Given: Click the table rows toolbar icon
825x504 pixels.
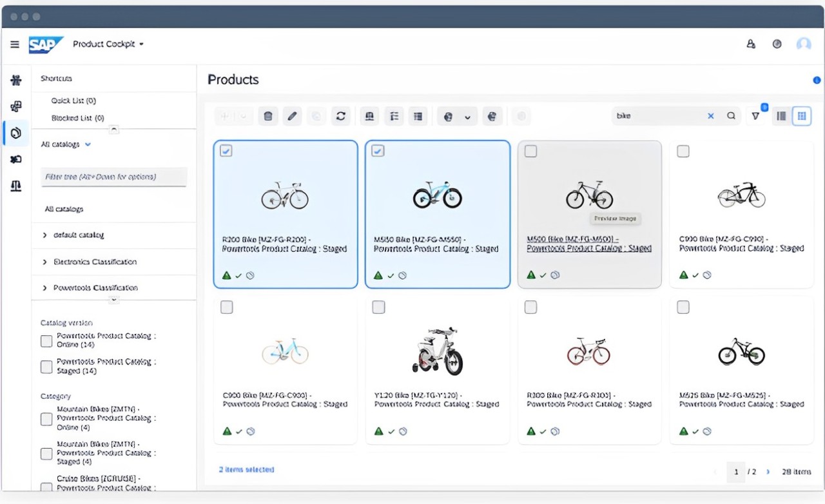Looking at the screenshot, I should tap(418, 116).
